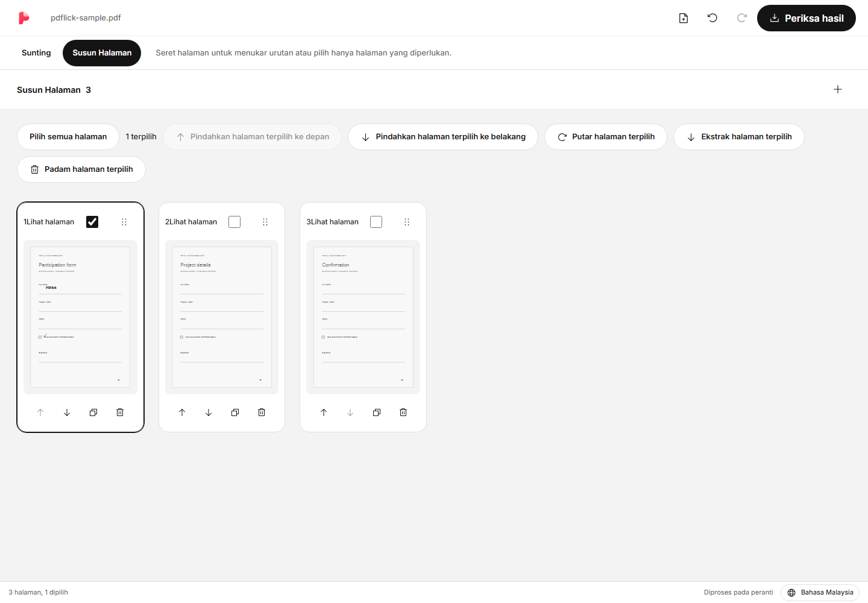Move page 3 down with the arrow icon
Image resolution: width=868 pixels, height=603 pixels.
[x=350, y=412]
